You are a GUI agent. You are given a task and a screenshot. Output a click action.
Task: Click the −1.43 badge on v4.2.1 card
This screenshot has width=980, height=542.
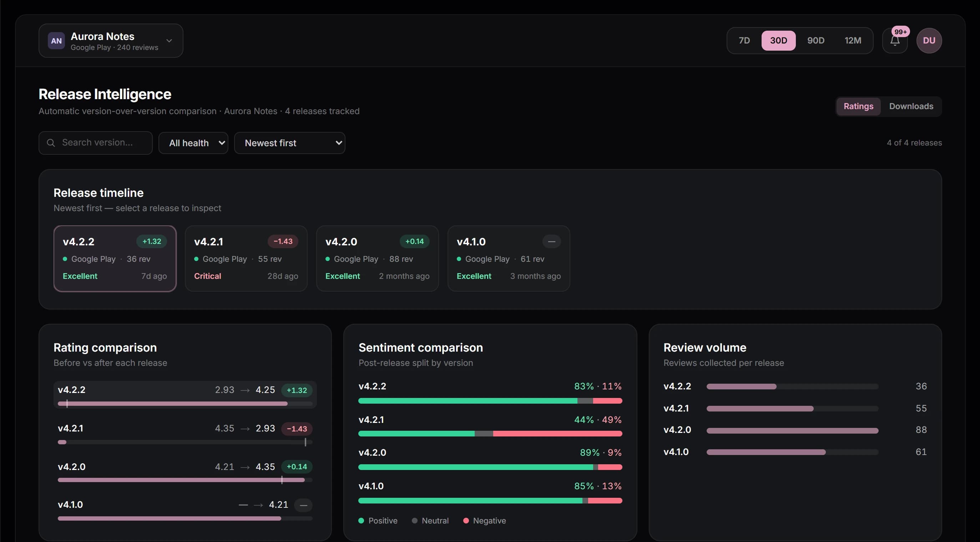[283, 241]
